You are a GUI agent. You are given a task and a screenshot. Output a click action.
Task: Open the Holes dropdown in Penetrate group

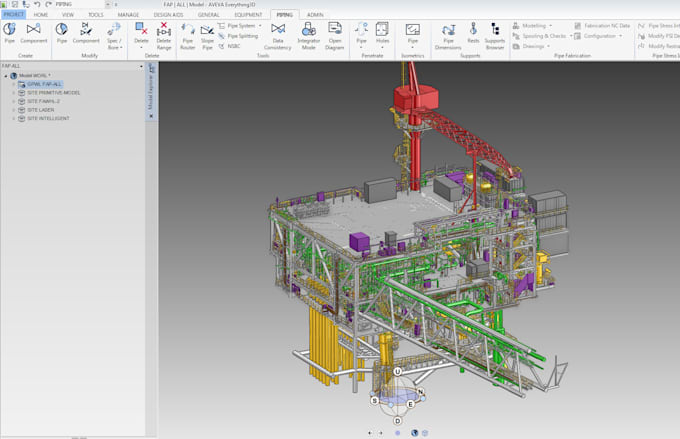pos(382,36)
